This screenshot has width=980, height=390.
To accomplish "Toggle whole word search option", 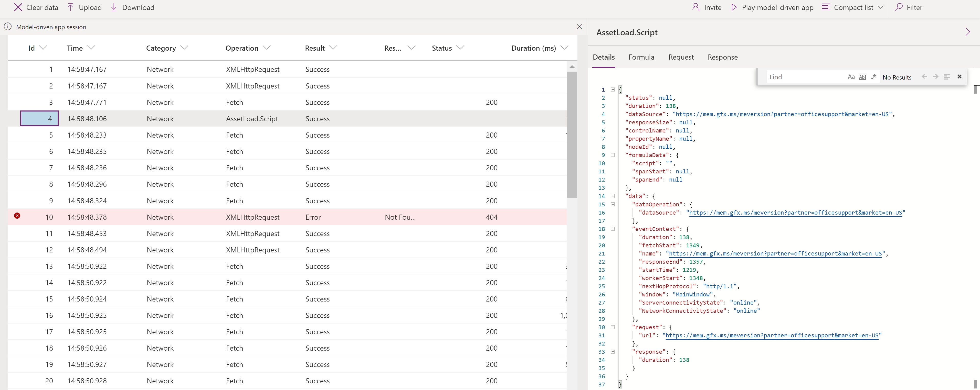I will (861, 77).
